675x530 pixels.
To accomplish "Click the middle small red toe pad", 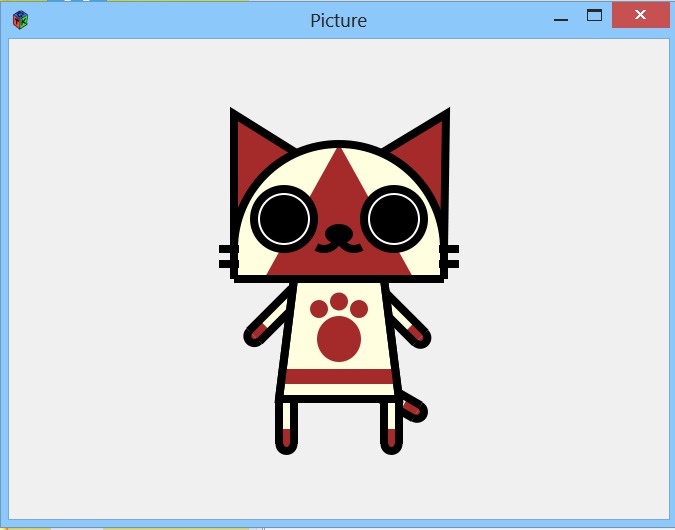I will 339,301.
